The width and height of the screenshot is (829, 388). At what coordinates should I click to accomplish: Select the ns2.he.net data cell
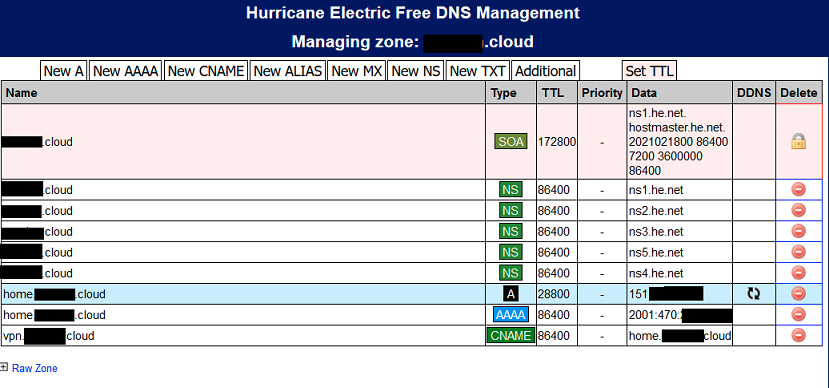(x=679, y=210)
